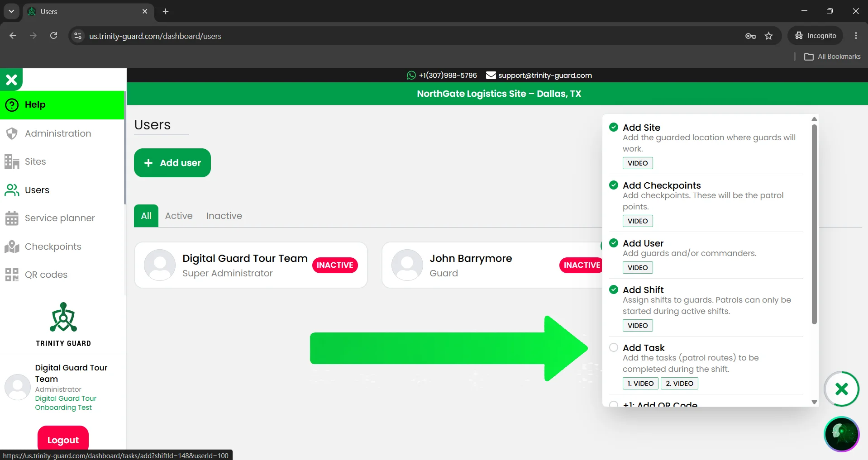Open the Add User VIDEO button
The width and height of the screenshot is (868, 460).
click(638, 267)
